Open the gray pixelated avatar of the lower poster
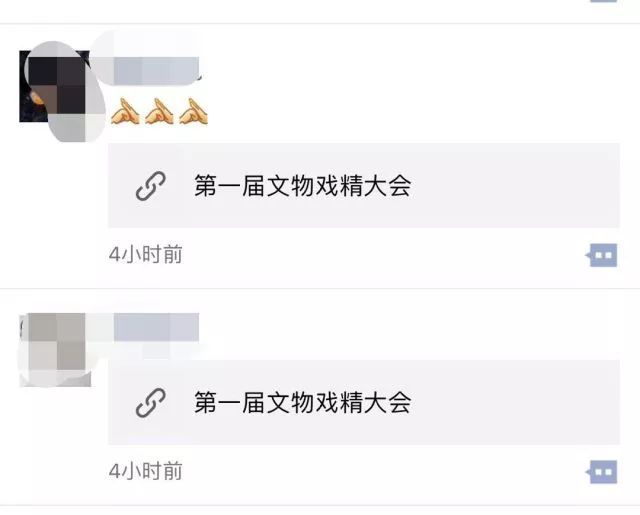This screenshot has height=515, width=640. pyautogui.click(x=55, y=350)
